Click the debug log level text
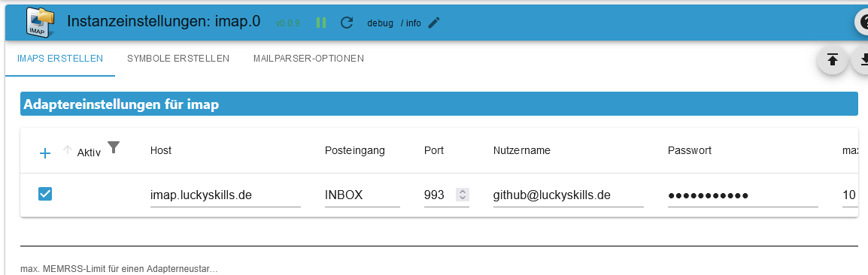 point(381,23)
